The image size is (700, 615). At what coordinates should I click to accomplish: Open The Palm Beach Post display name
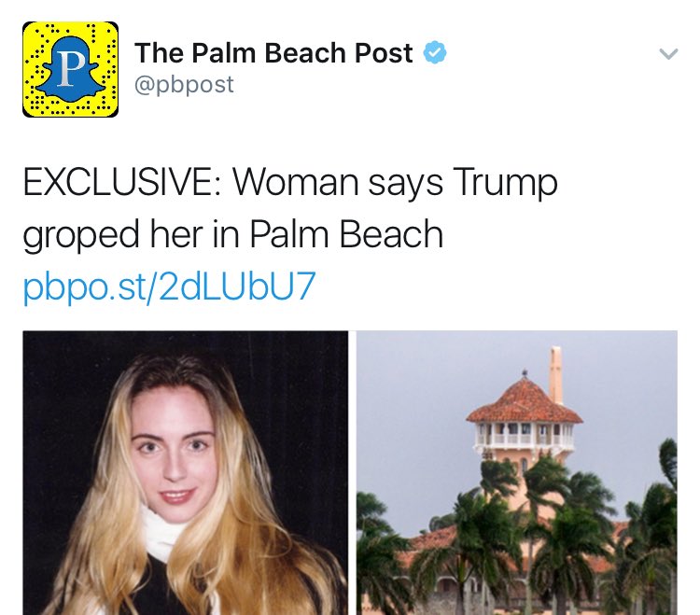point(273,52)
